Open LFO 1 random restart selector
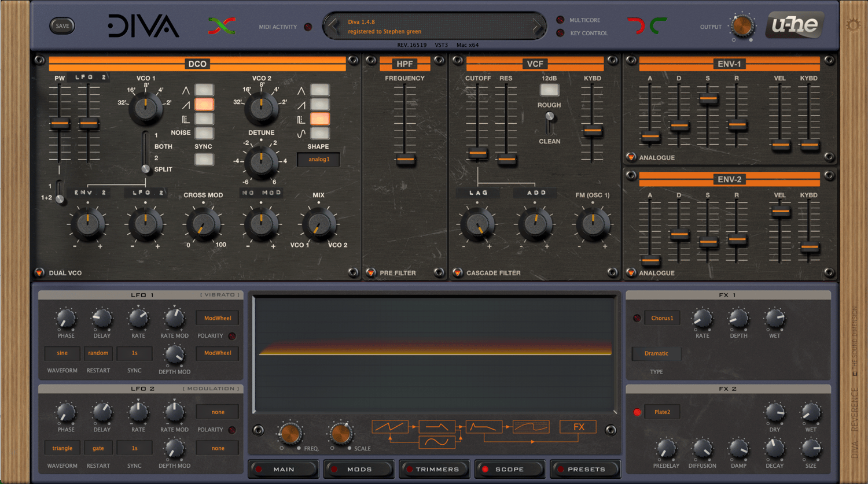868x484 pixels. pos(98,353)
